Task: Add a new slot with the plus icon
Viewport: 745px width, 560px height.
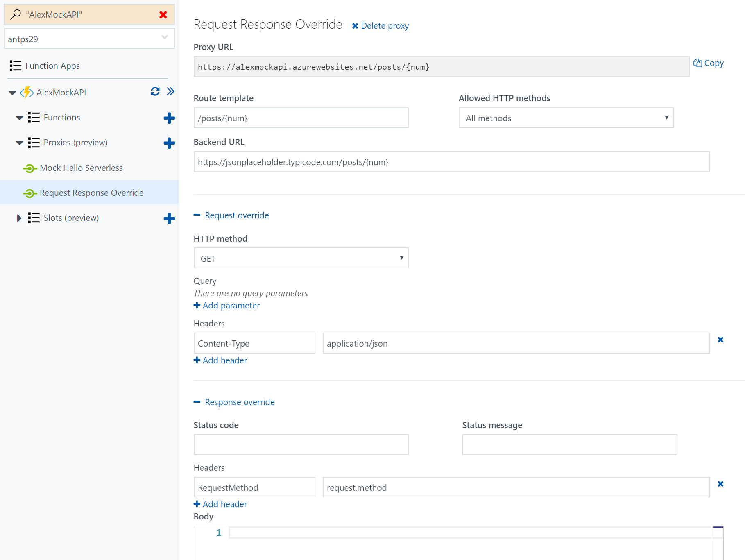Action: point(169,218)
